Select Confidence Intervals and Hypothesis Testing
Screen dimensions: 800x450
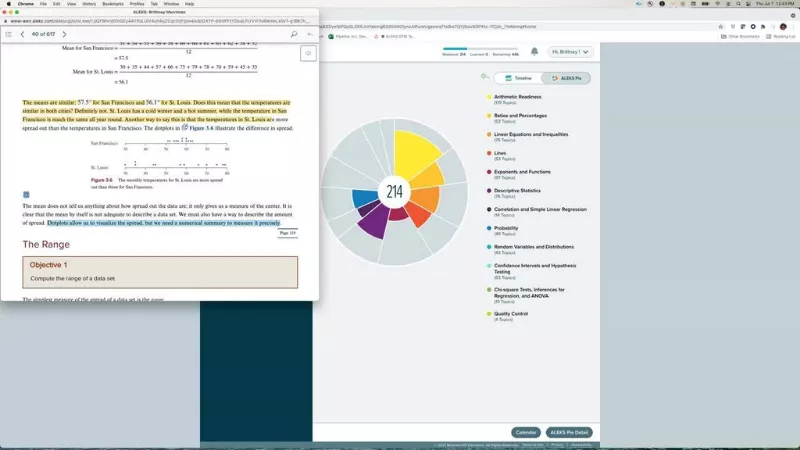tap(535, 269)
